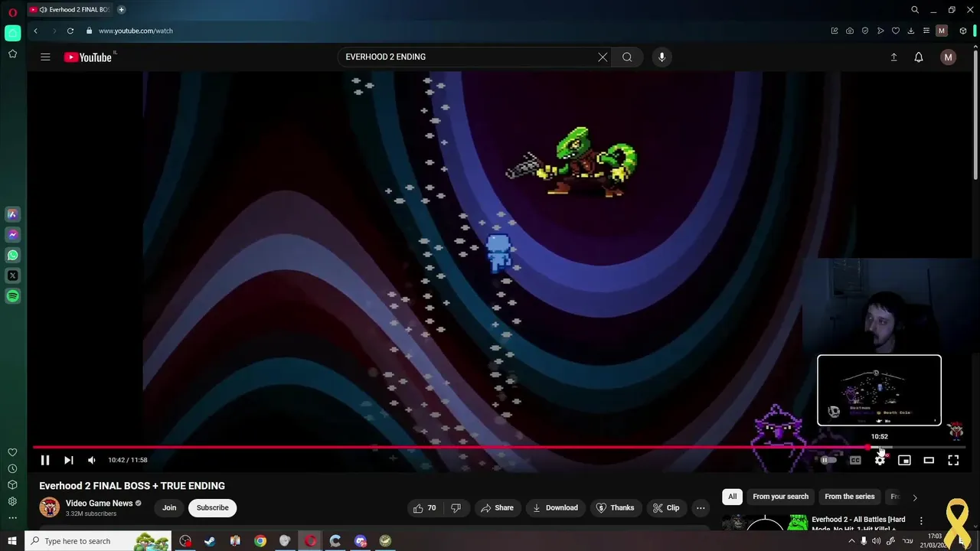Image resolution: width=980 pixels, height=551 pixels.
Task: Open a new browser tab
Action: coord(121,9)
